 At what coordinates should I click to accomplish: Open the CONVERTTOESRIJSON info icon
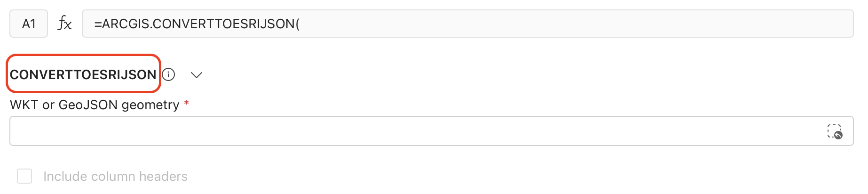coord(168,74)
